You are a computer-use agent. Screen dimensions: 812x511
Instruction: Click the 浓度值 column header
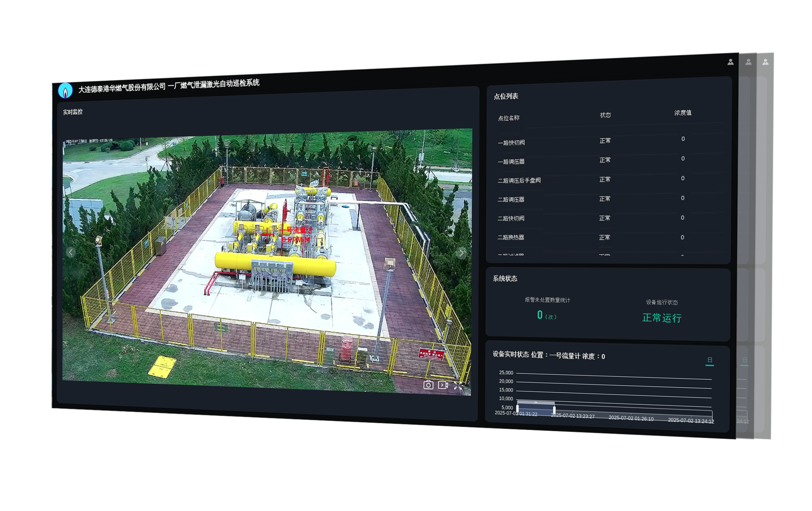coord(683,113)
